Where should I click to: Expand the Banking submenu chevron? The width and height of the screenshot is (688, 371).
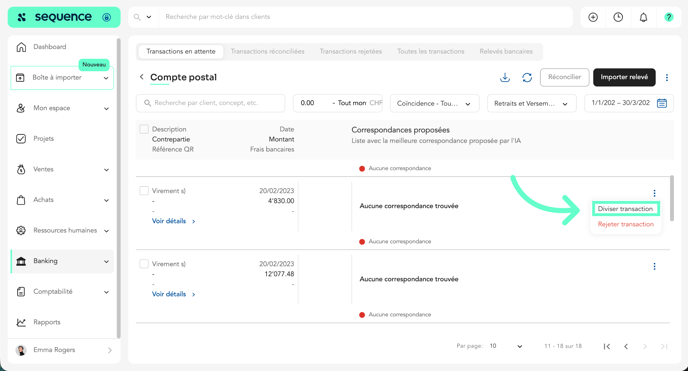tap(106, 261)
